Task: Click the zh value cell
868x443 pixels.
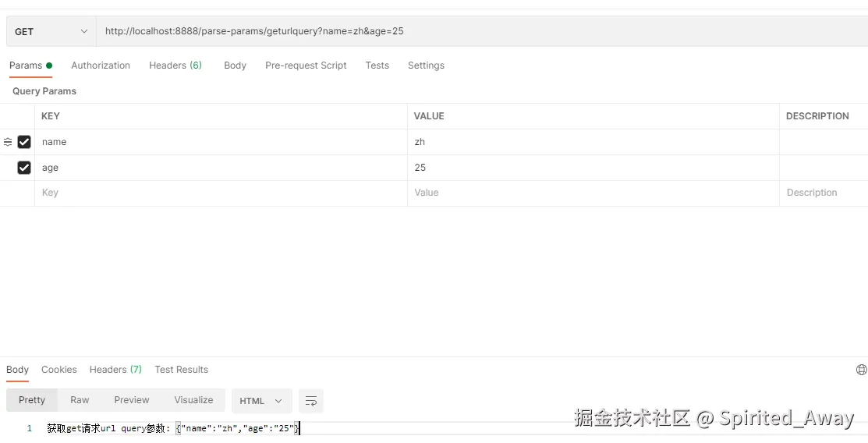Action: 593,142
